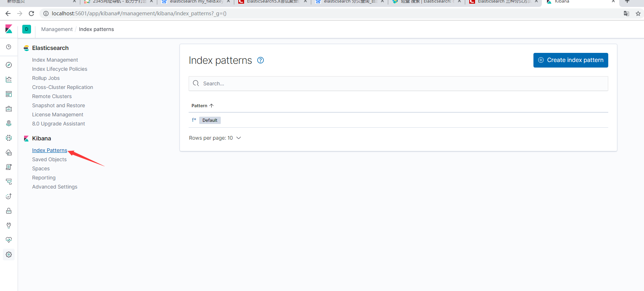
Task: Open 8.0 Upgrade Assistant link
Action: click(x=58, y=124)
